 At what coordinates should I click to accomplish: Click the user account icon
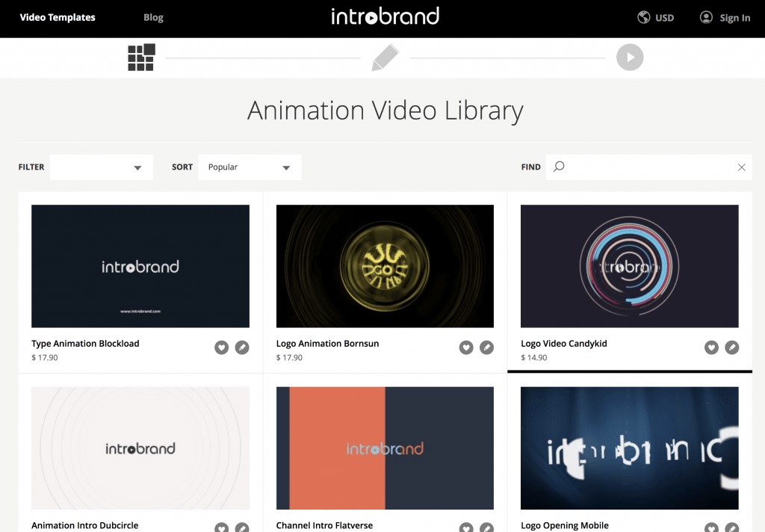click(x=706, y=18)
